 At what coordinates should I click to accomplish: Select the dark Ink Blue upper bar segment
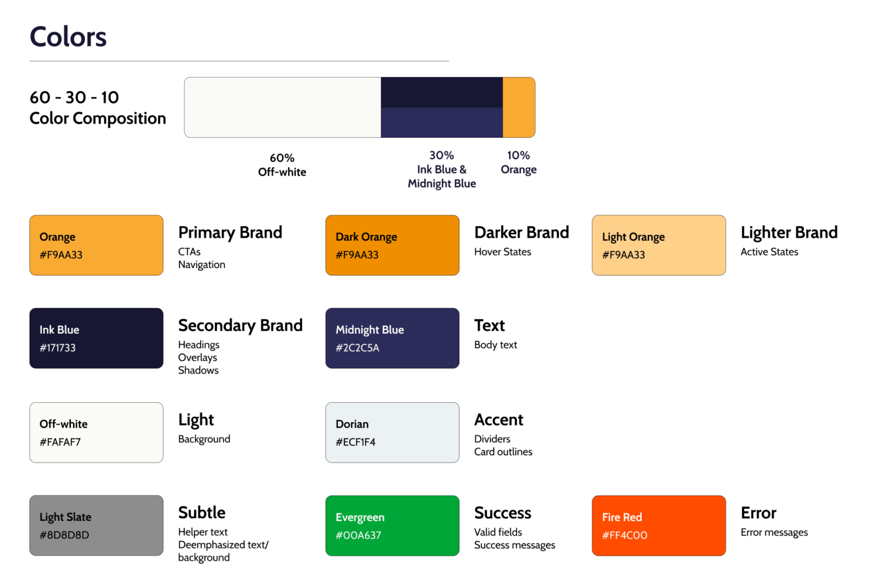point(441,92)
